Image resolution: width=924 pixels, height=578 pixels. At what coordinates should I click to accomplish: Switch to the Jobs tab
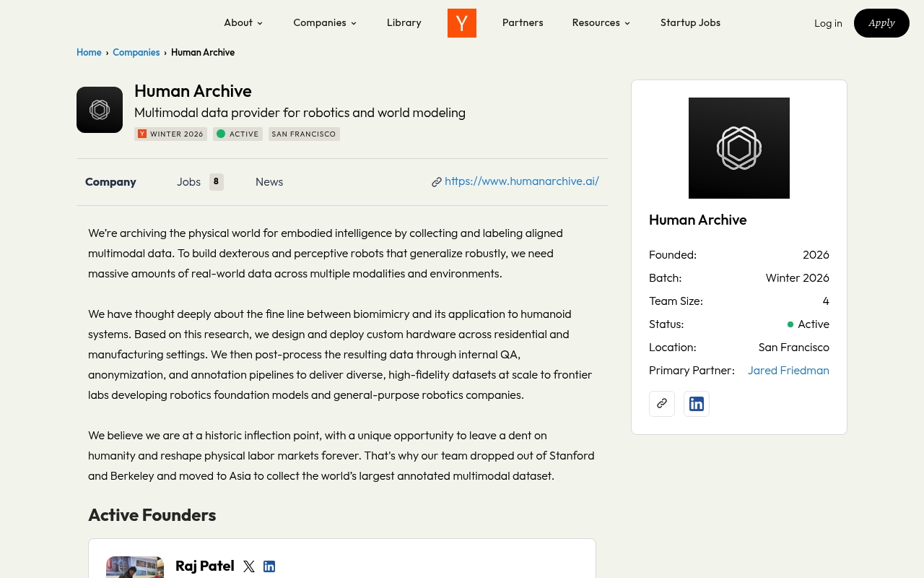point(200,182)
